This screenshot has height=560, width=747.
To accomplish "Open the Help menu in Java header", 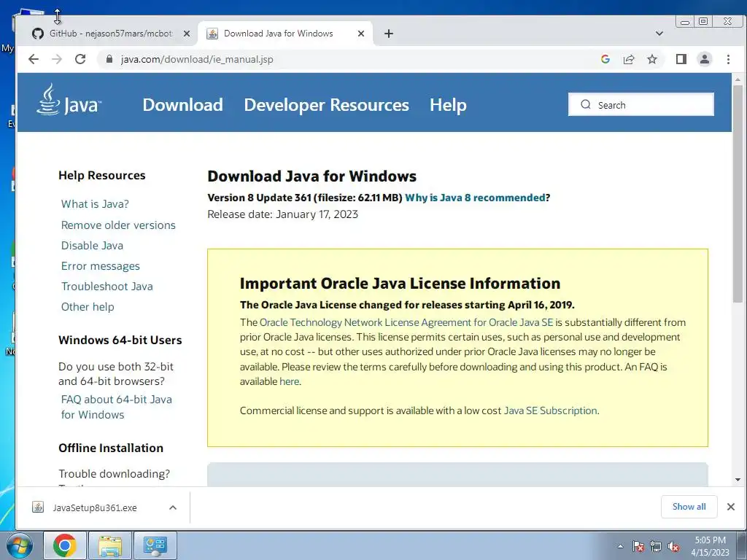I will click(449, 105).
